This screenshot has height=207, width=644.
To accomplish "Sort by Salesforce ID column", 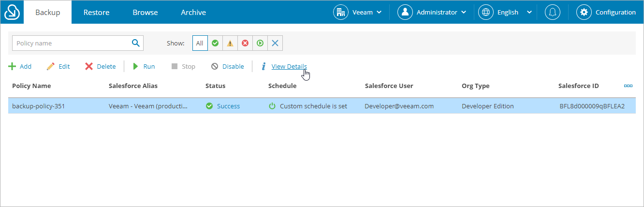I will tap(579, 86).
